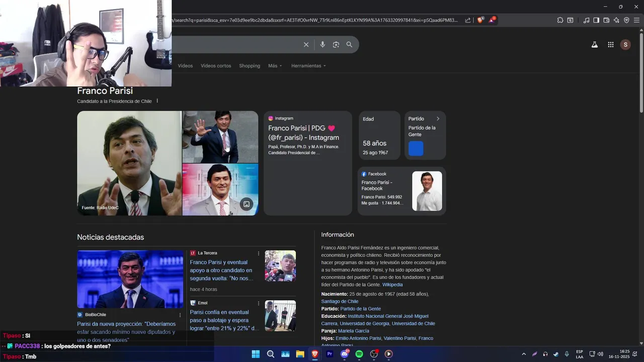
Task: Expand the Más dropdown menu
Action: pos(275,66)
